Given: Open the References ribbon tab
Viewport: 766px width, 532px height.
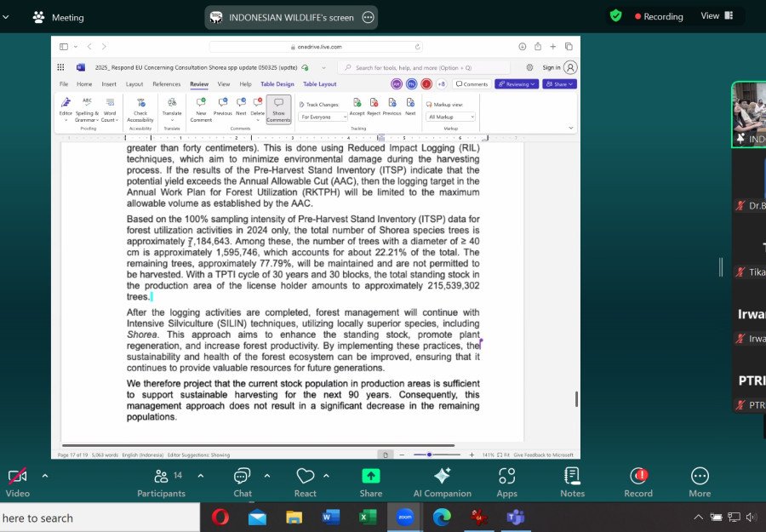Looking at the screenshot, I should (166, 84).
